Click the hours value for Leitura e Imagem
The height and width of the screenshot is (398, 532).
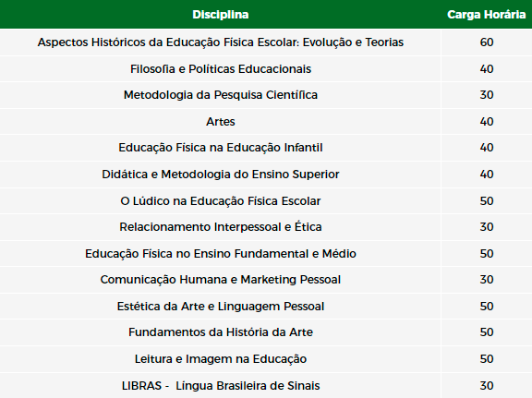pos(487,358)
